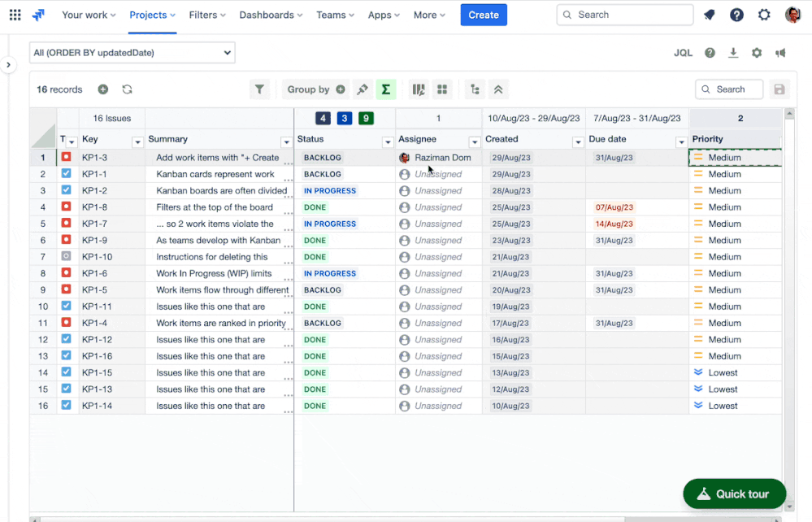Image resolution: width=812 pixels, height=522 pixels.
Task: Open the filter funnel tool
Action: (x=259, y=89)
